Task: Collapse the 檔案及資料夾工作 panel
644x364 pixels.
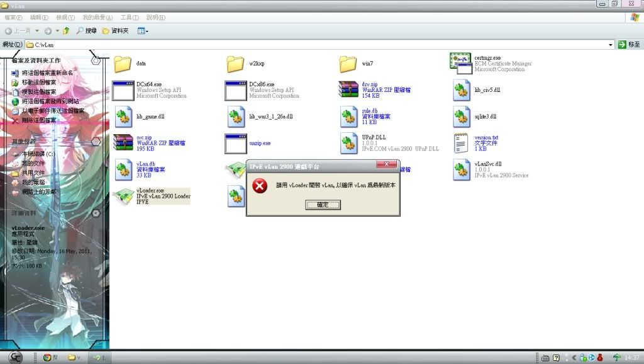Action: (x=96, y=60)
